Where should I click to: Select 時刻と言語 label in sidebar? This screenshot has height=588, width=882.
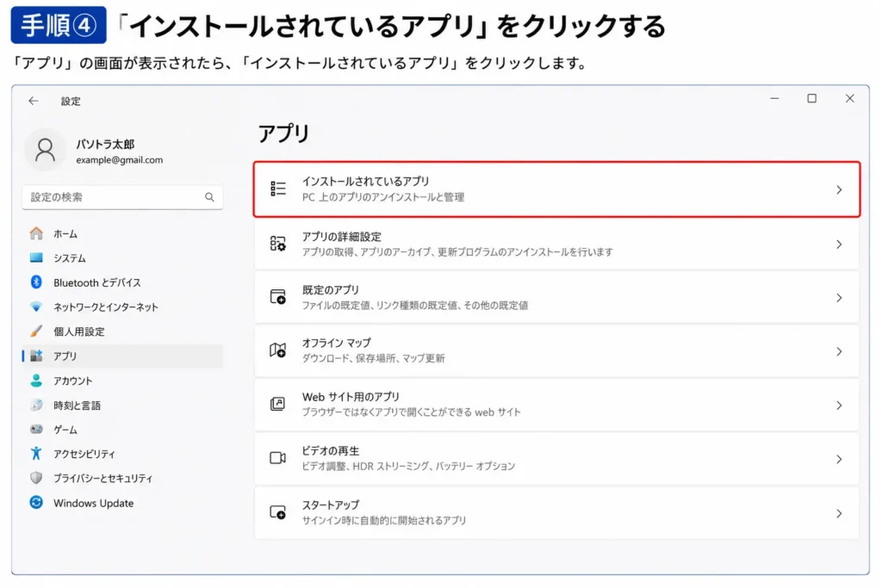(x=77, y=405)
